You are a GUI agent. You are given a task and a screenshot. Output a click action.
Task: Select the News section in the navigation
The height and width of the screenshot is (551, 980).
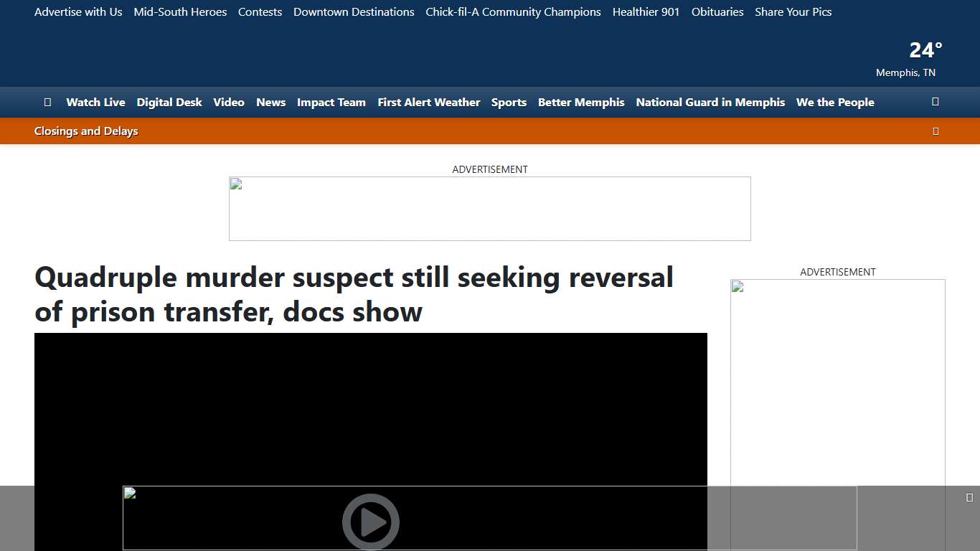coord(270,102)
